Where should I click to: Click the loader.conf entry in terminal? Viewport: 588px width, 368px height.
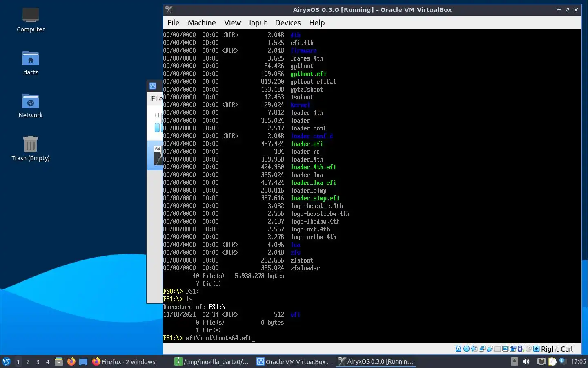point(309,128)
